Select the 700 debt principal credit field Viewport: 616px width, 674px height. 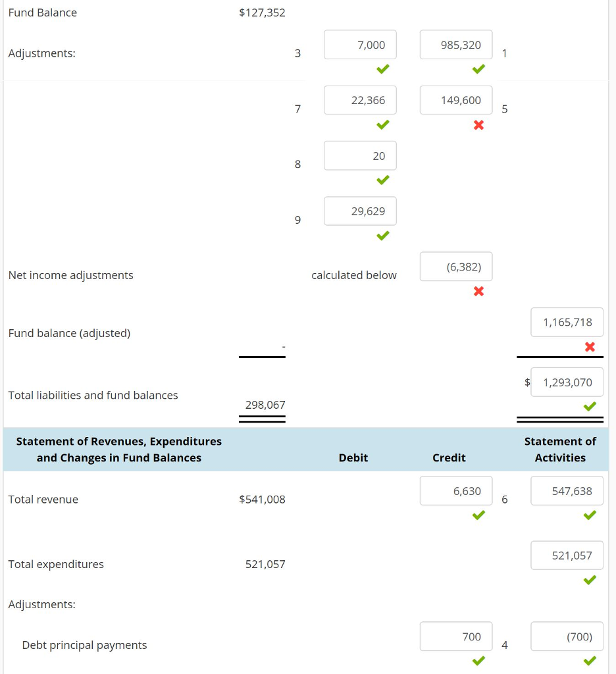pyautogui.click(x=456, y=636)
